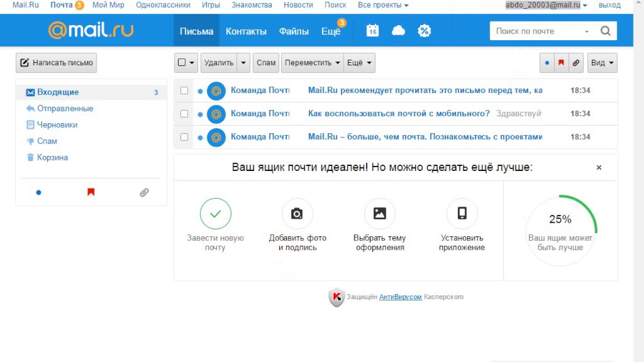Click the 25% mailbox progress circle
Image resolution: width=644 pixels, height=362 pixels.
(x=560, y=230)
